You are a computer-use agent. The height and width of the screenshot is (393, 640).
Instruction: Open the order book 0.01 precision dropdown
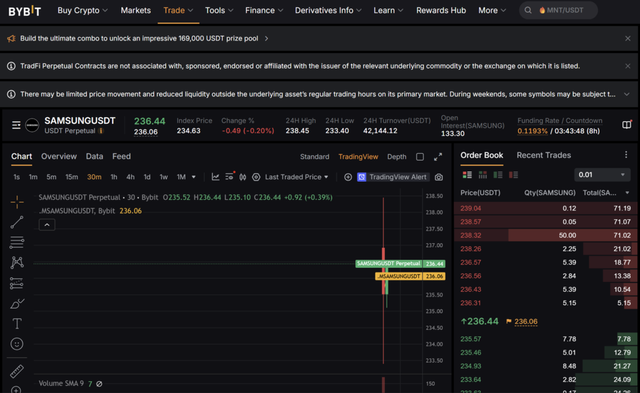coord(602,175)
